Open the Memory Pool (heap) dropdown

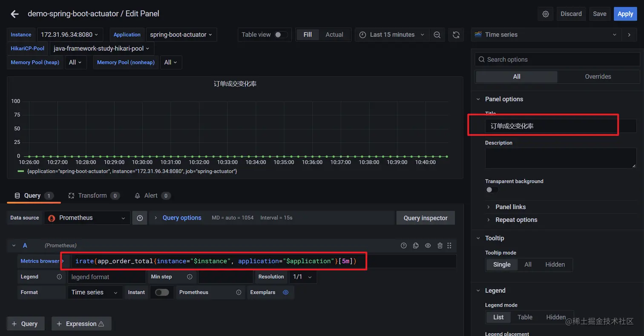76,62
